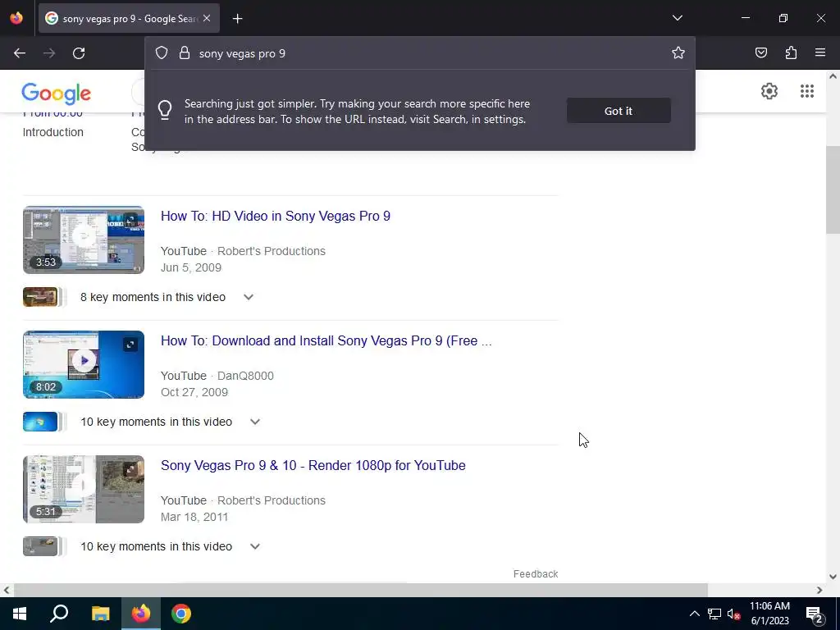Reload the page with the refresh icon
Image resolution: width=840 pixels, height=630 pixels.
79,53
